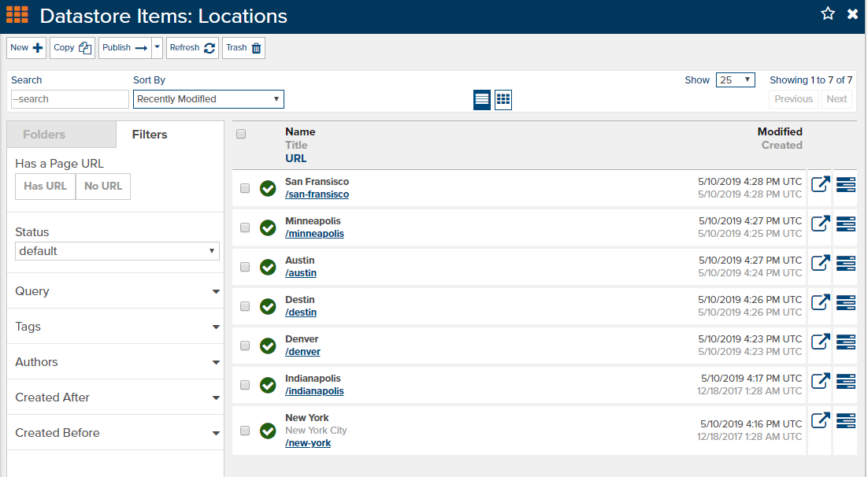Open San Fransisco row actions menu icon

pos(846,184)
